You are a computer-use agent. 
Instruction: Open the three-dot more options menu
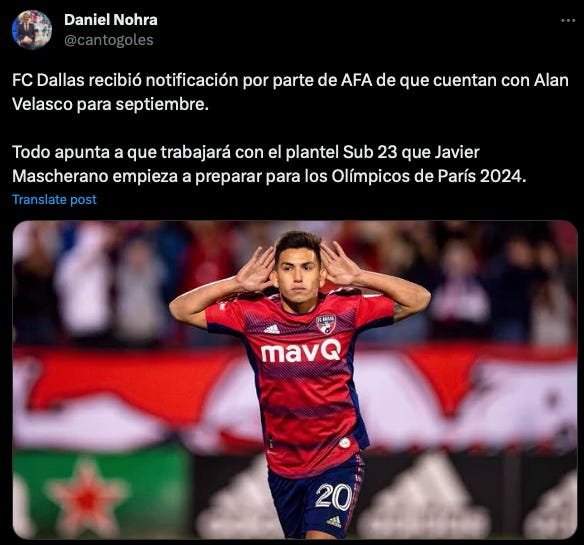tap(568, 21)
